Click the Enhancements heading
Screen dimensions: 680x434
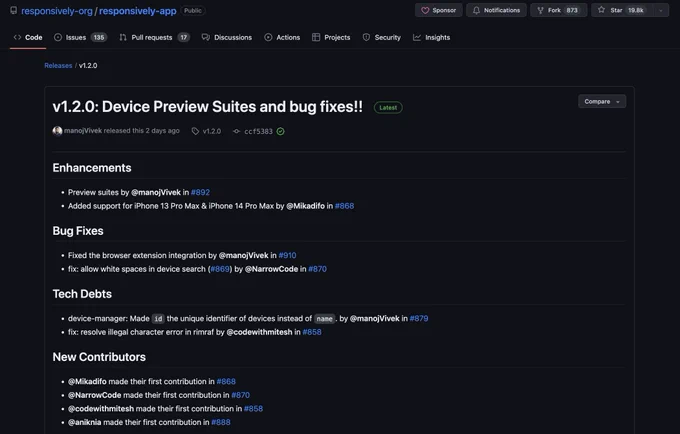coord(92,168)
